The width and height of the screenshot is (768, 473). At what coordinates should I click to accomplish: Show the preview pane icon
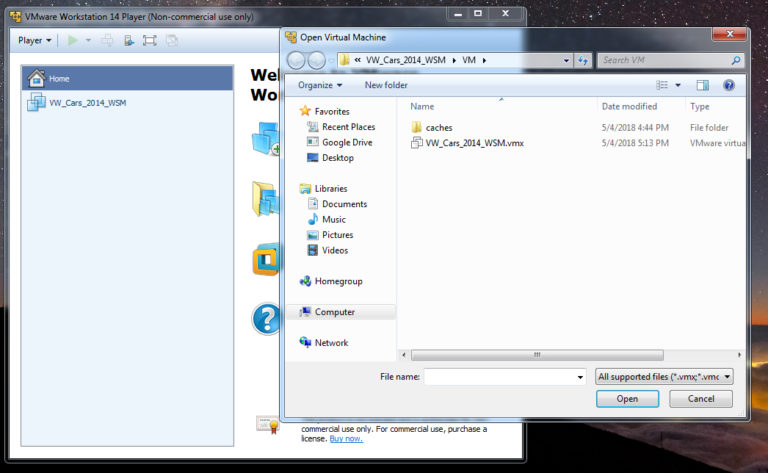[x=702, y=86]
